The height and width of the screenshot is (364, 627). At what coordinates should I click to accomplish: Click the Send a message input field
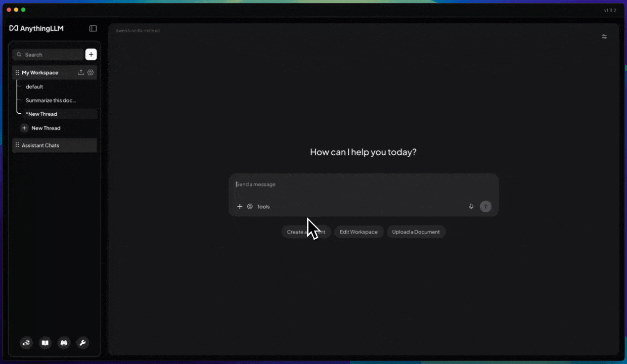354,185
